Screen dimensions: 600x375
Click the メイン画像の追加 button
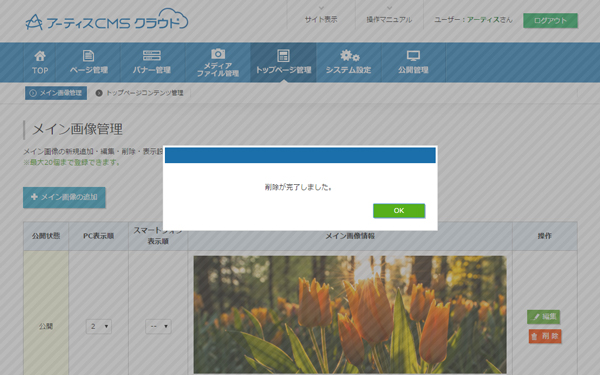64,197
